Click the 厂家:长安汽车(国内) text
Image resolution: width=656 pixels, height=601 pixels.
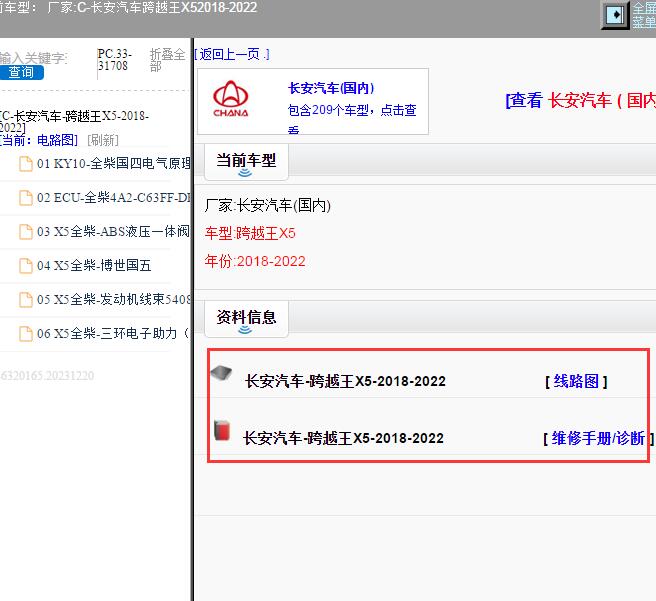pyautogui.click(x=268, y=205)
